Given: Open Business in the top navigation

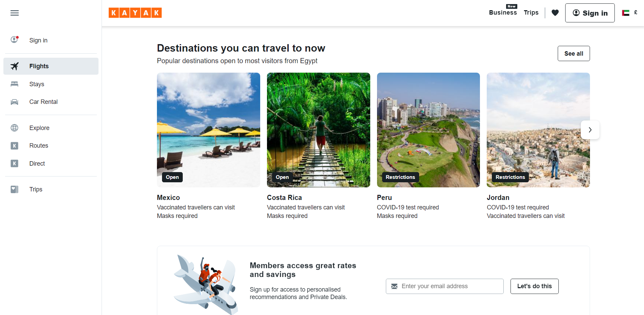Looking at the screenshot, I should pos(503,13).
